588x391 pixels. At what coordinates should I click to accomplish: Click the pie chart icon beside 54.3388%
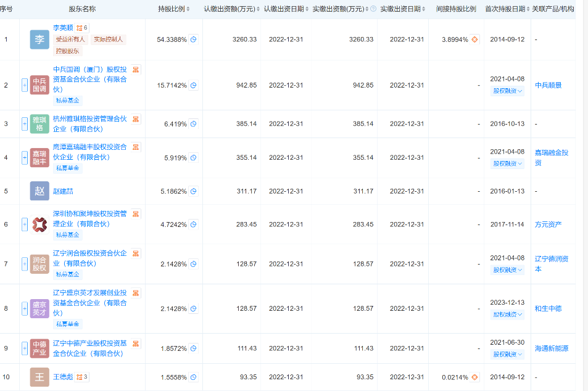point(193,39)
